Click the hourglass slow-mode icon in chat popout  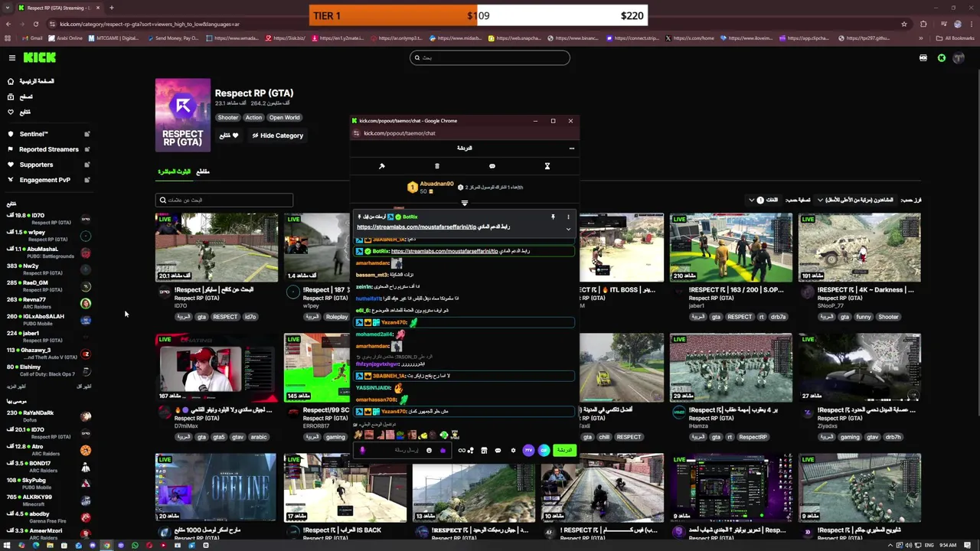point(547,166)
